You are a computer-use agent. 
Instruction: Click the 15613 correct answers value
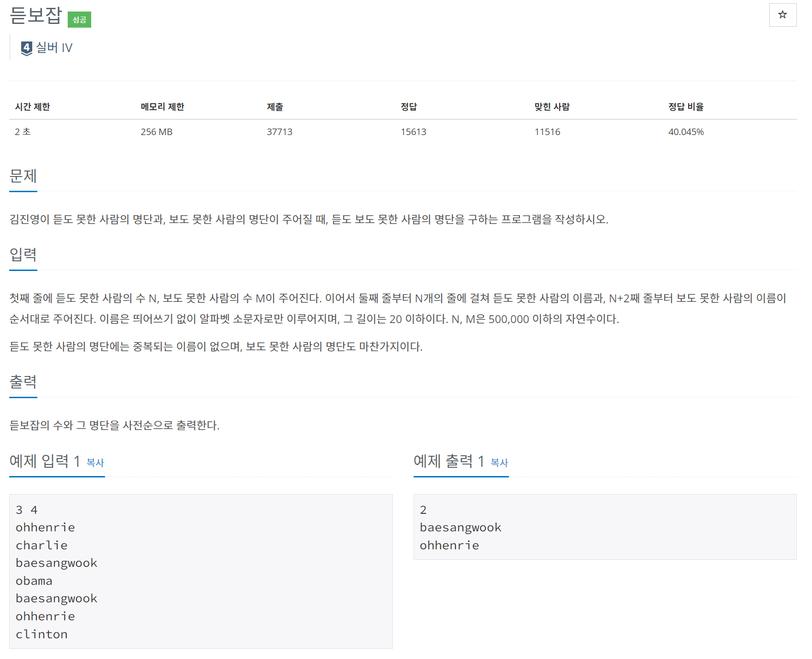click(414, 132)
